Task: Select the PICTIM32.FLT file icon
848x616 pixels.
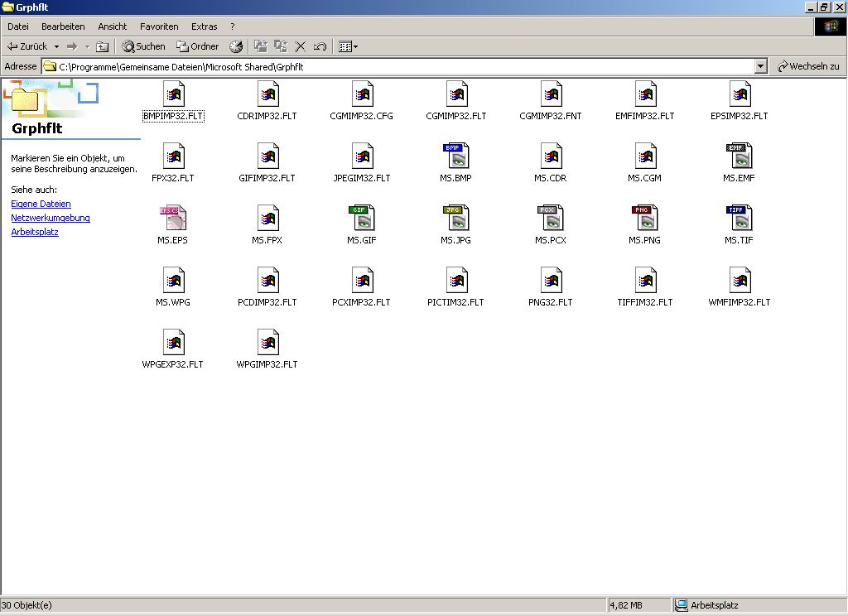Action: click(x=456, y=281)
